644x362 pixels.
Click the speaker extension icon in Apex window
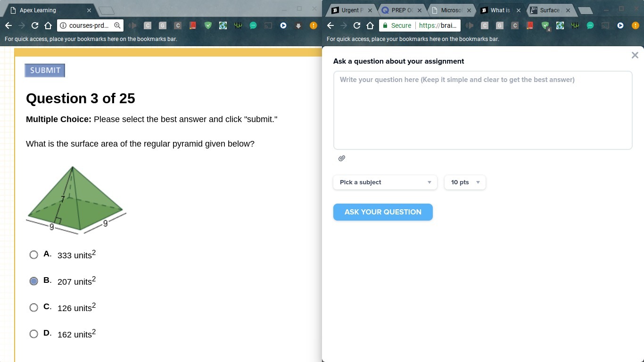tap(132, 25)
